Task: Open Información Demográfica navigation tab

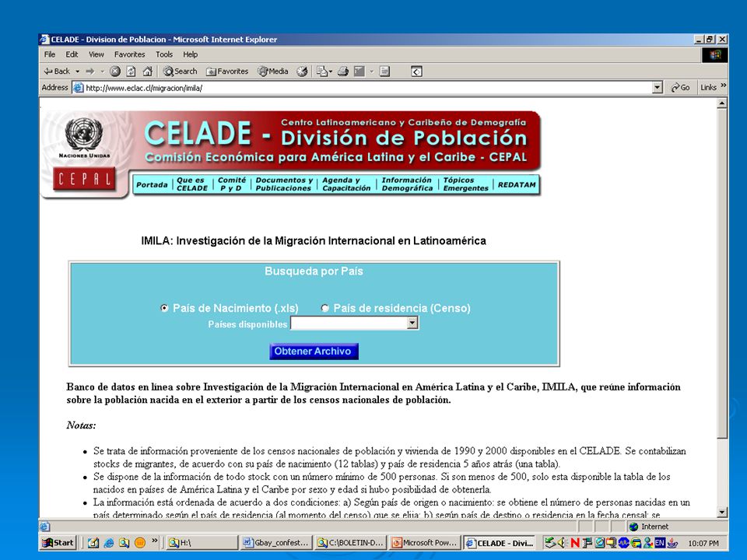Action: [x=407, y=184]
